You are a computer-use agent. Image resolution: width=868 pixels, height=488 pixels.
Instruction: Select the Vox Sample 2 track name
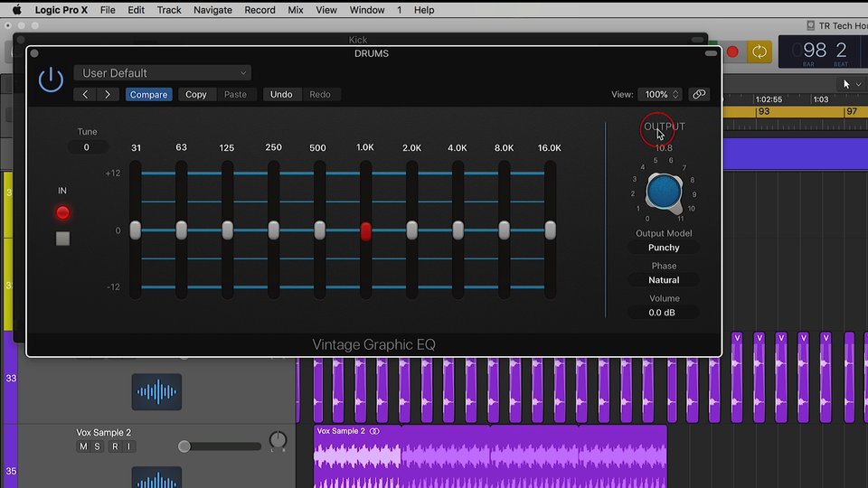(x=103, y=432)
